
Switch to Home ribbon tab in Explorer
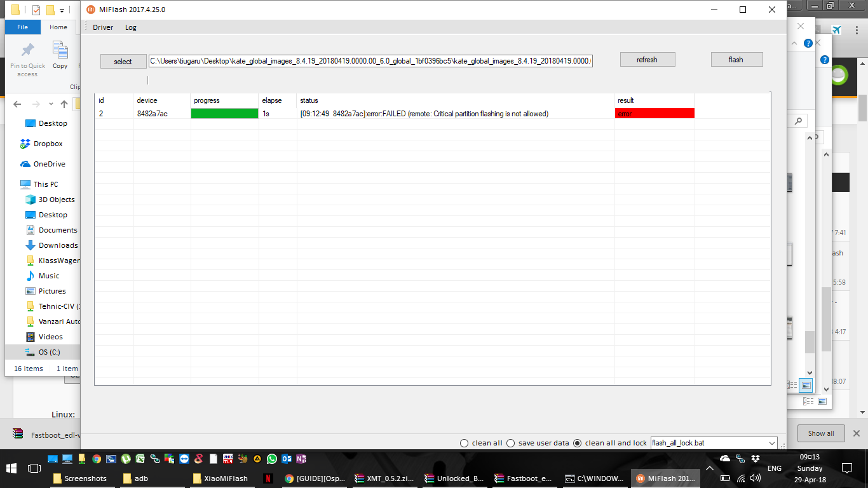58,27
